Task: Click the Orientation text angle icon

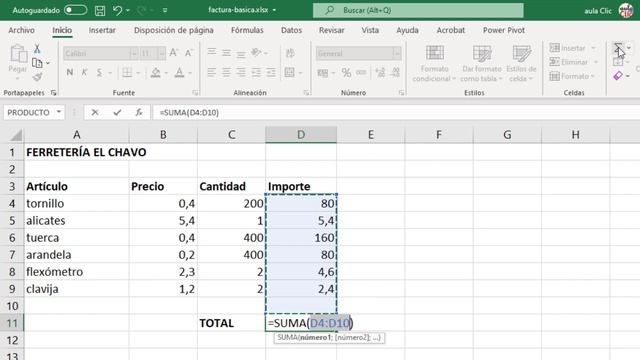Action: click(x=256, y=53)
